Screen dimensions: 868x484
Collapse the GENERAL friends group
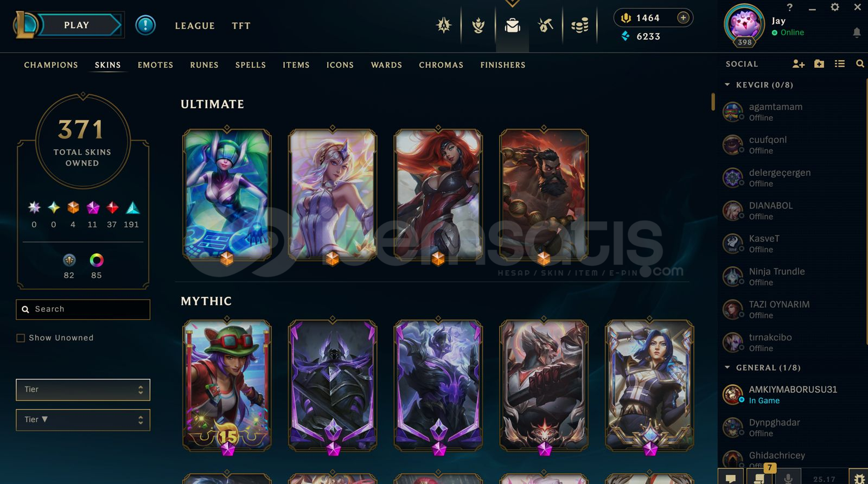pos(727,368)
